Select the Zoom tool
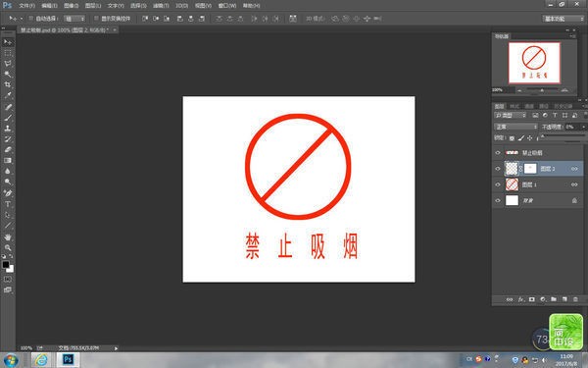The height and width of the screenshot is (368, 588). pyautogui.click(x=8, y=248)
